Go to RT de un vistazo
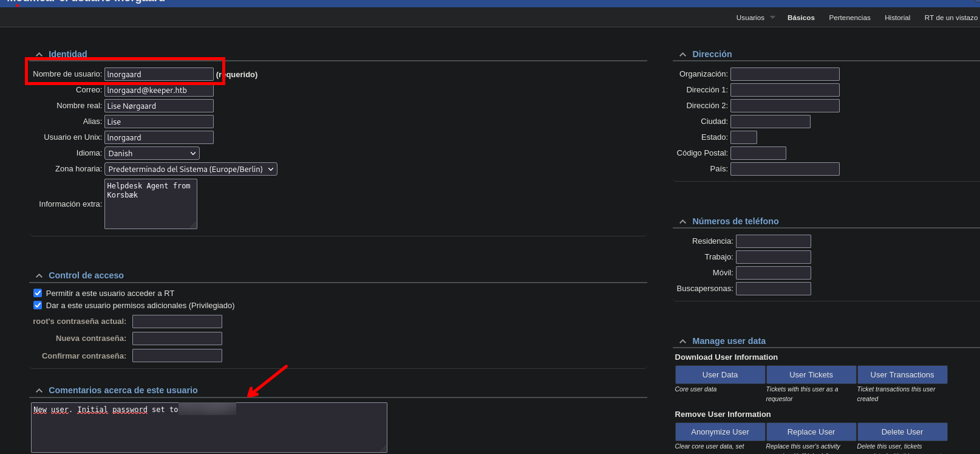Image resolution: width=980 pixels, height=454 pixels. (x=950, y=18)
